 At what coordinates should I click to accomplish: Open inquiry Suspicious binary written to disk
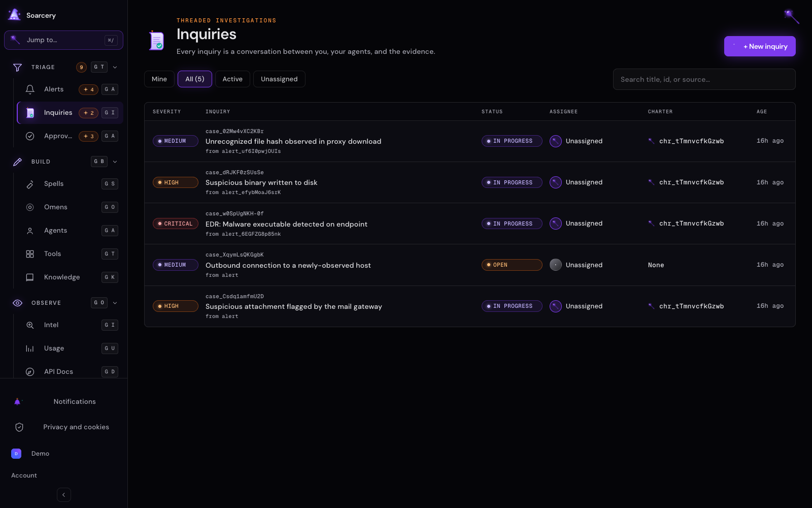[x=261, y=183]
